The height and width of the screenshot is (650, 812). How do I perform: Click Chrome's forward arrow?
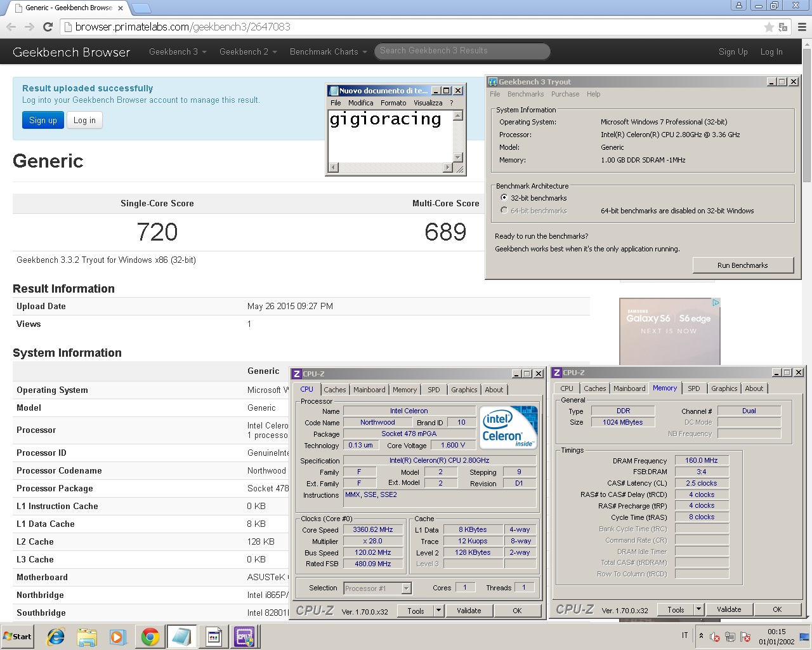point(29,27)
